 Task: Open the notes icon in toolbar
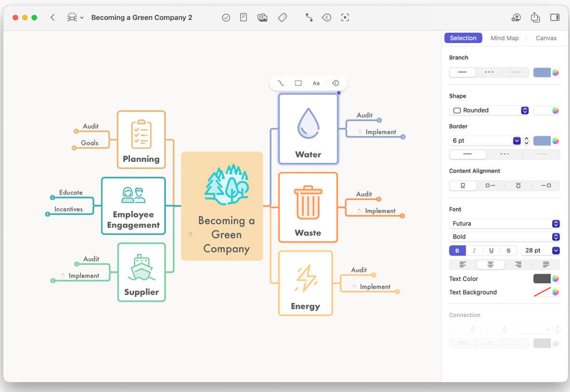(244, 17)
